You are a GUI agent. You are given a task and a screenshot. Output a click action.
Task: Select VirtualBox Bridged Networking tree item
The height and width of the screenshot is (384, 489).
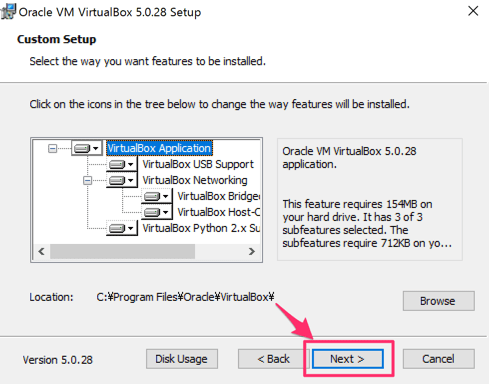(219, 196)
